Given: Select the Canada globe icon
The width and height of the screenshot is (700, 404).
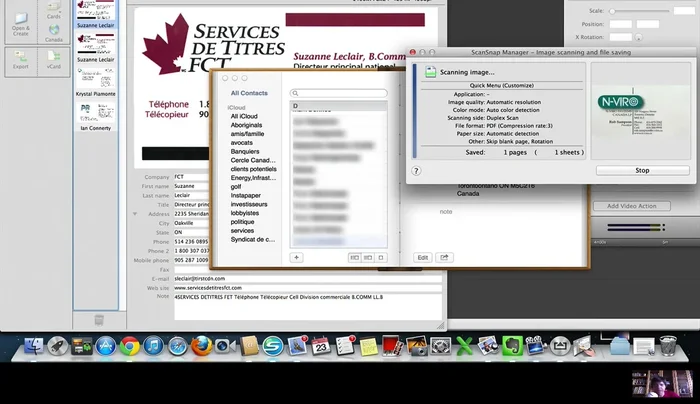Looking at the screenshot, I should point(54,33).
